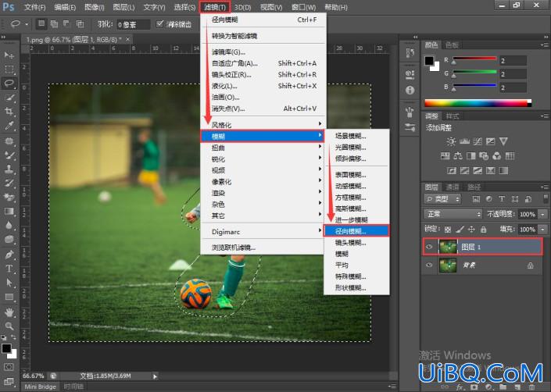551x392 pixels.
Task: Open the Layers panel flyout menu
Action: coord(545,187)
